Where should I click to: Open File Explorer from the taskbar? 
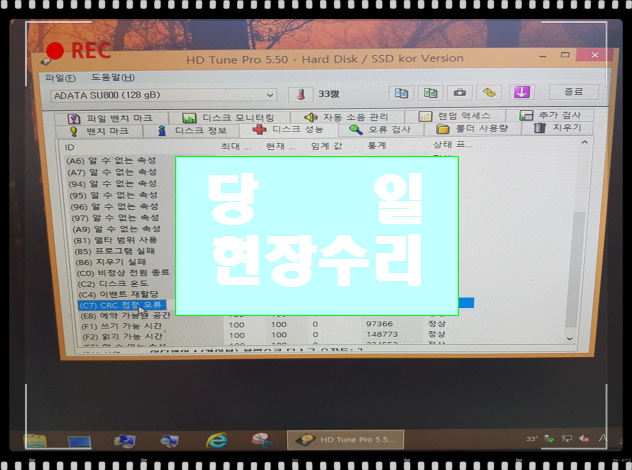[35, 440]
